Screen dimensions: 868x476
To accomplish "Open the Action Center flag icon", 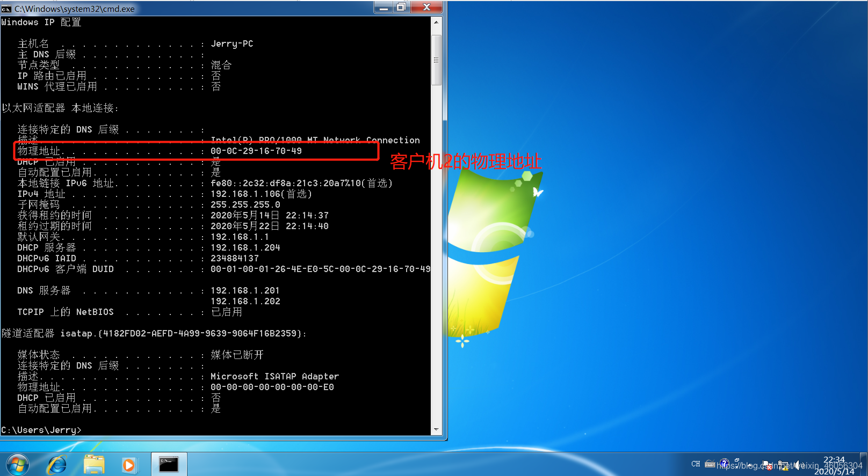I will pyautogui.click(x=767, y=465).
